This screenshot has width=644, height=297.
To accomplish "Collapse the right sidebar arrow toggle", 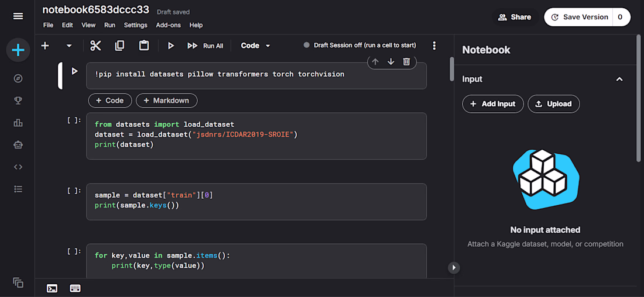I will (454, 267).
